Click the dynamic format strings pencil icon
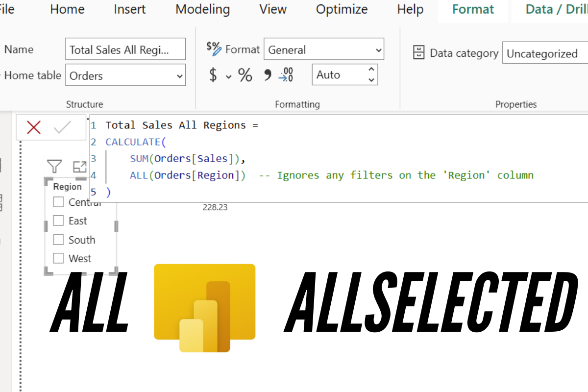The image size is (588, 392). pos(214,49)
